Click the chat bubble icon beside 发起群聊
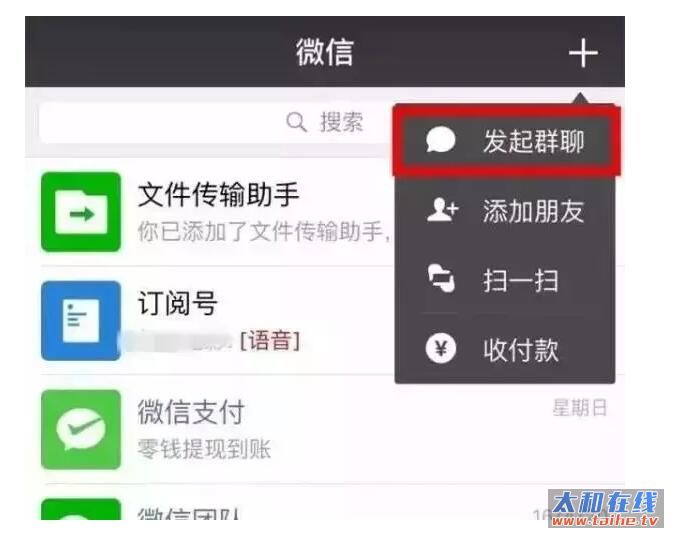The image size is (675, 533). (440, 140)
